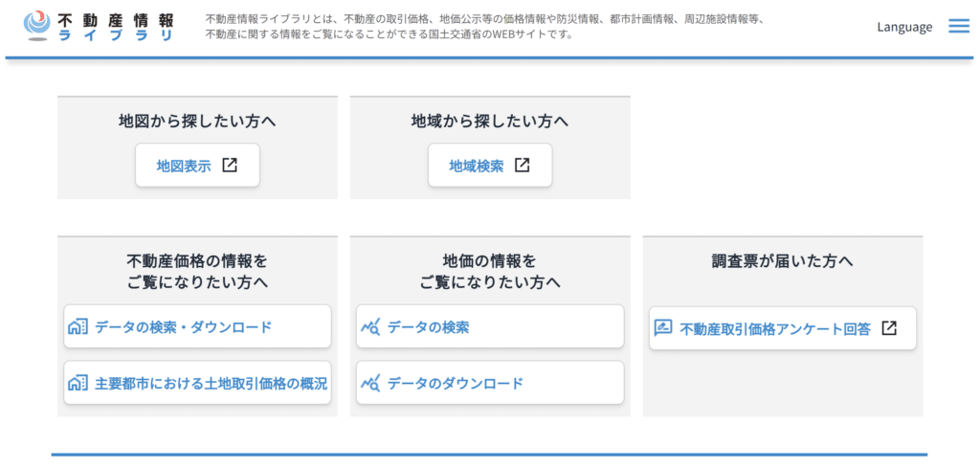Open 不動産取引価格アンケート回答 link
Viewport: 980px width, 468px height.
775,329
